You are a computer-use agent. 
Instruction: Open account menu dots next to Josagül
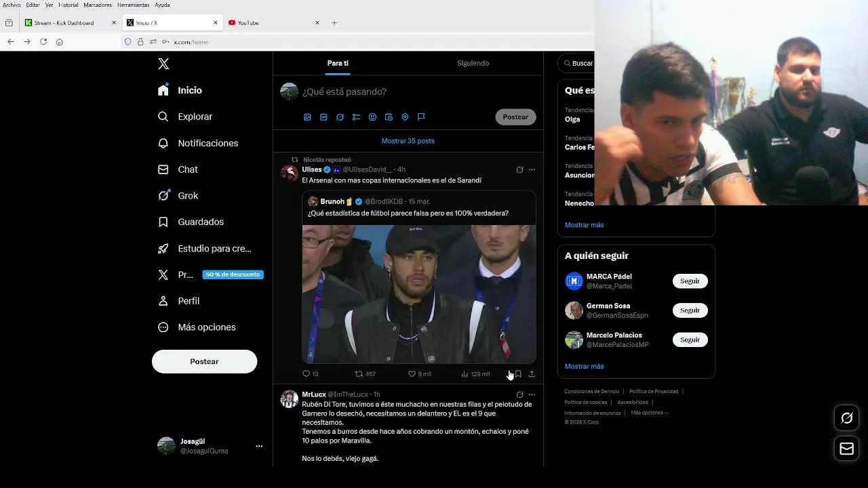point(259,446)
